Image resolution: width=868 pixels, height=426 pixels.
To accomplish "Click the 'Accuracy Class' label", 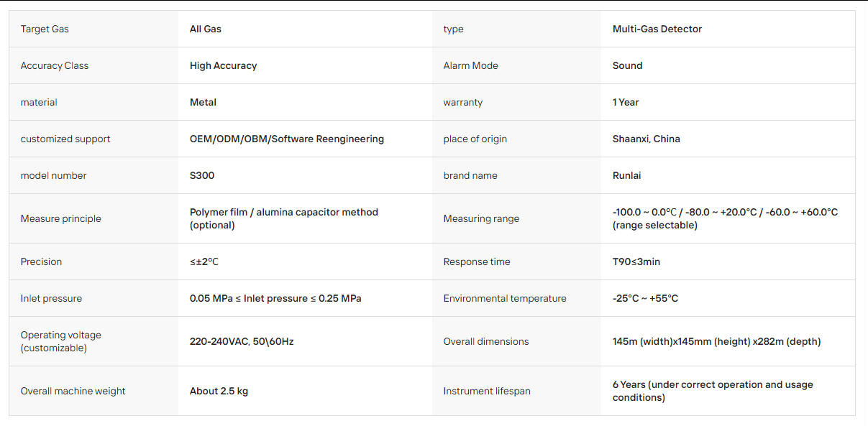I will click(x=55, y=66).
